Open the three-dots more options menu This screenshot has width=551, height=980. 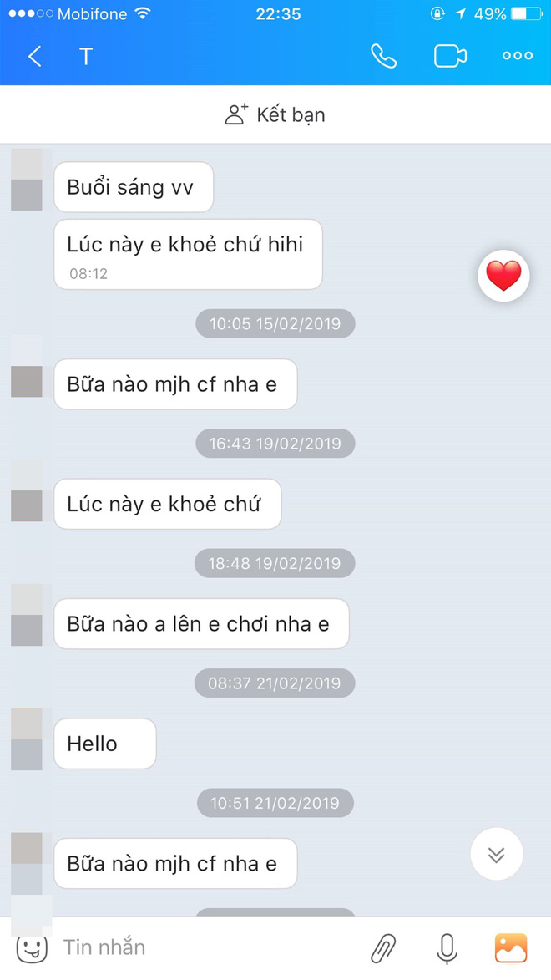(x=518, y=56)
